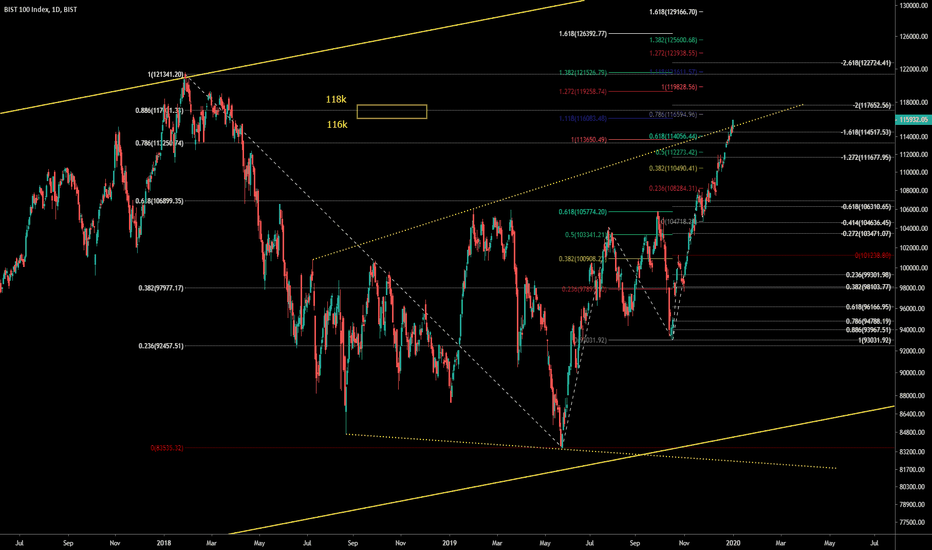Click blue label 1.118(116083.48)

[583, 118]
